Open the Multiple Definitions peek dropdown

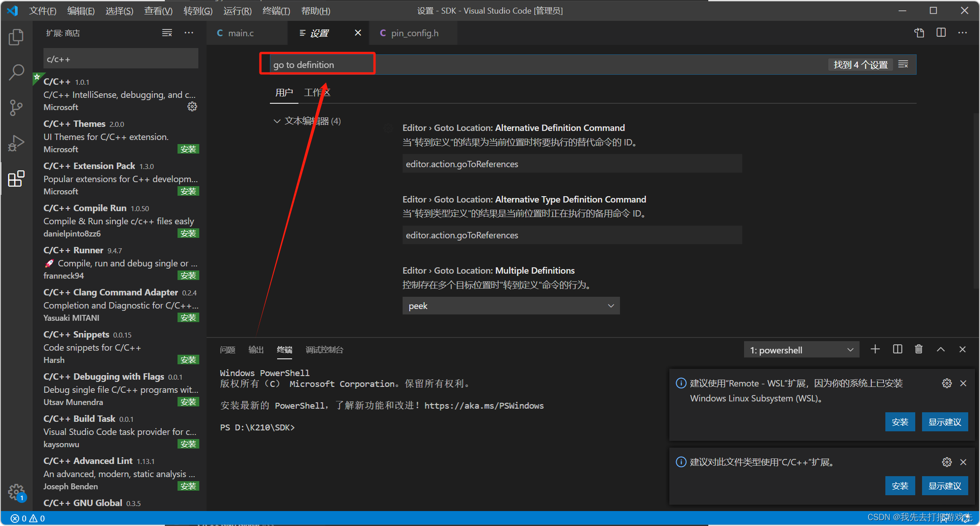point(511,306)
